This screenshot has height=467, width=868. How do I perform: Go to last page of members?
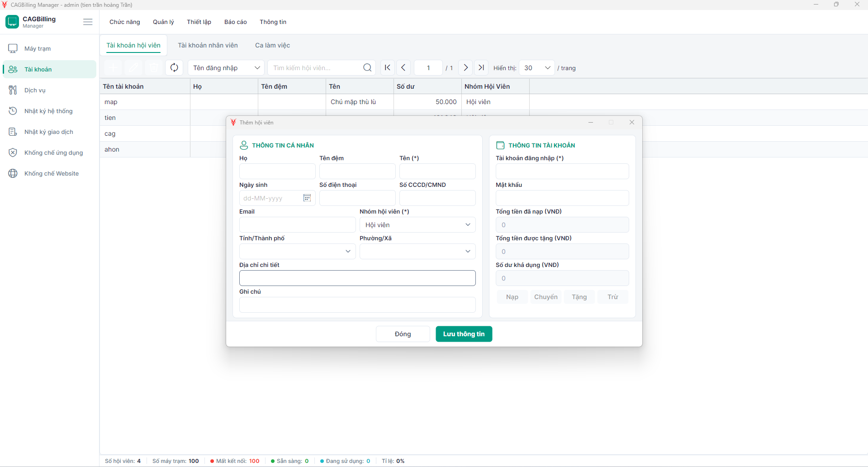(481, 68)
